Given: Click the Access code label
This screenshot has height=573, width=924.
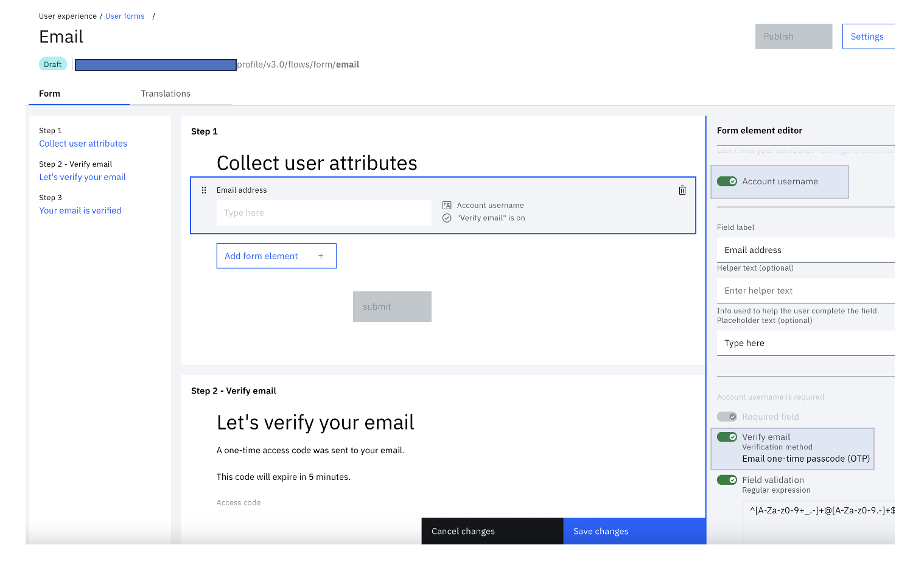Looking at the screenshot, I should click(239, 503).
